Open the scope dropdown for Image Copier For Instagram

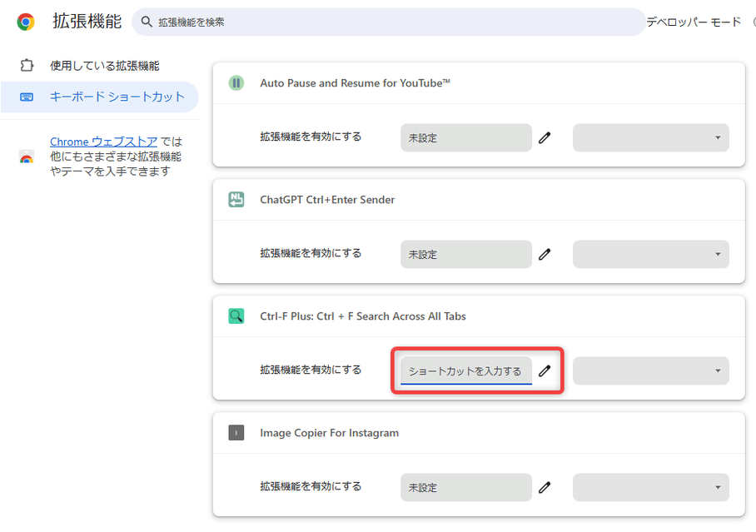click(x=651, y=488)
